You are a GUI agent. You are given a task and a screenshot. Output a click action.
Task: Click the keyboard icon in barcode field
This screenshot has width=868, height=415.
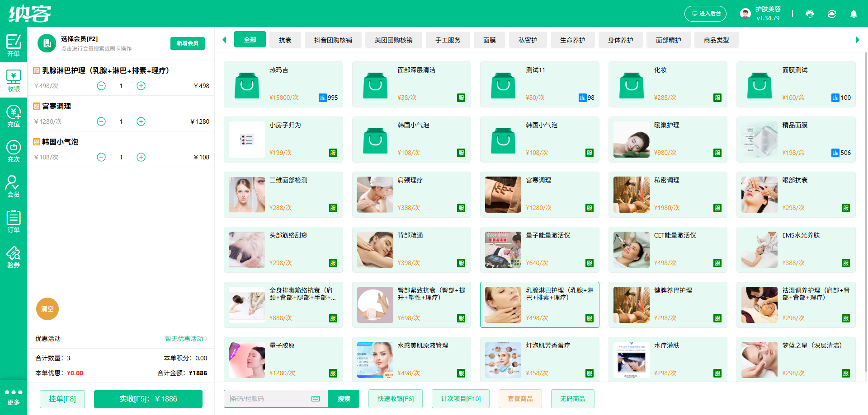(x=316, y=399)
